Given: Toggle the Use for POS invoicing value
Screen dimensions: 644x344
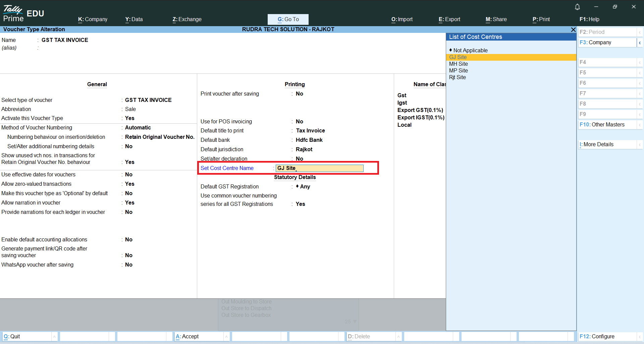Looking at the screenshot, I should (299, 122).
